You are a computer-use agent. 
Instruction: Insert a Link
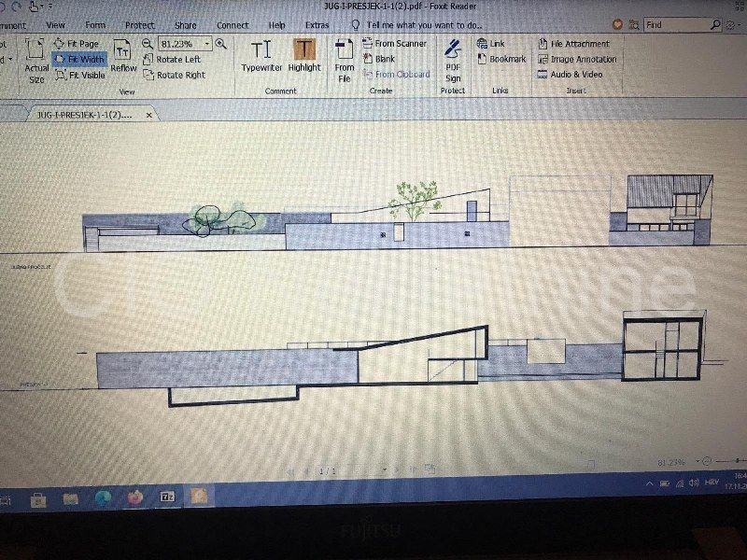coord(491,44)
